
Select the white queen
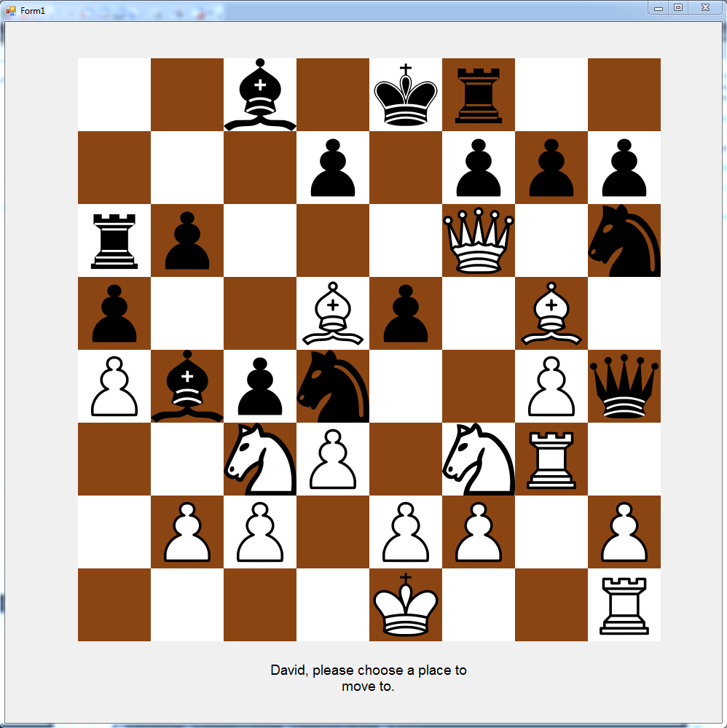click(479, 240)
